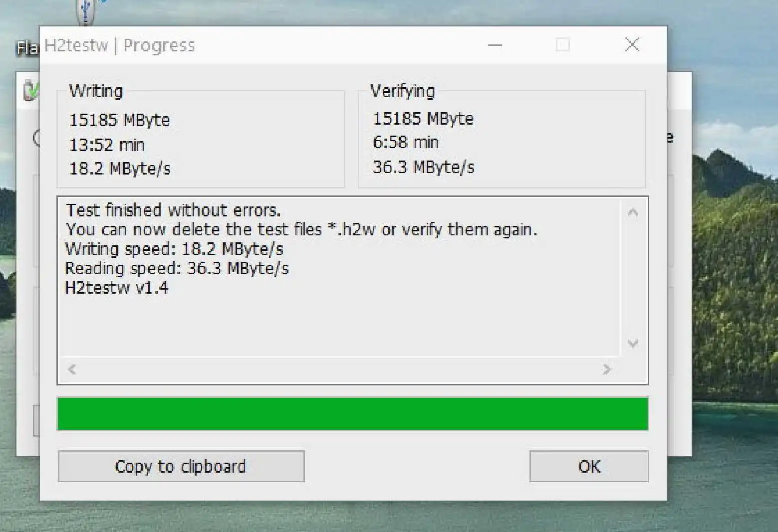Select the partially hidden radio button behind dialog
The width and height of the screenshot is (778, 532).
[x=36, y=137]
